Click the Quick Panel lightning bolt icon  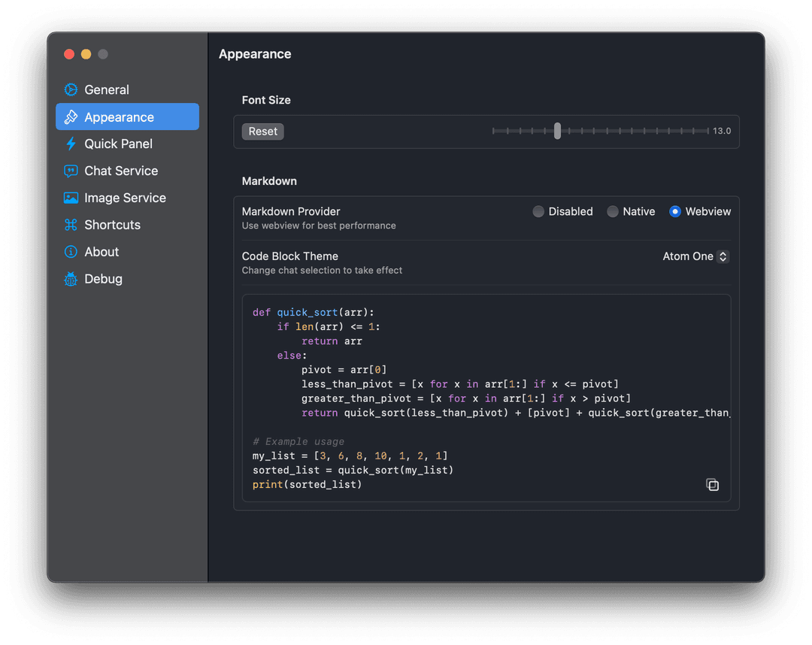71,144
